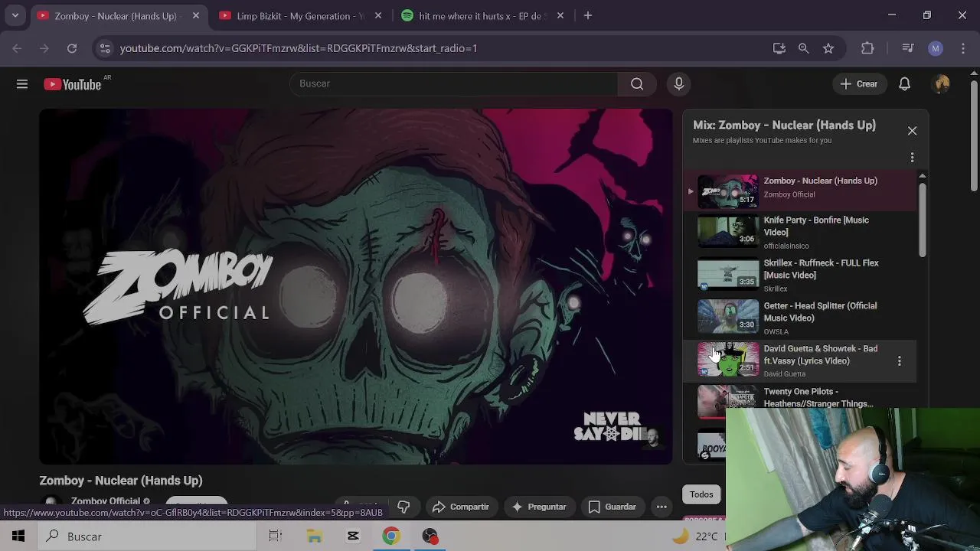Select the Todos filter chip

coord(701,494)
